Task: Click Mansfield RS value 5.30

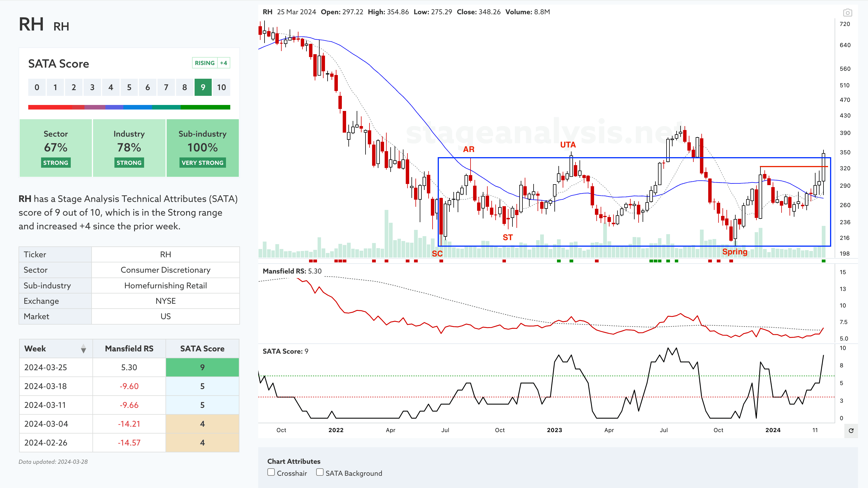Action: tap(129, 367)
